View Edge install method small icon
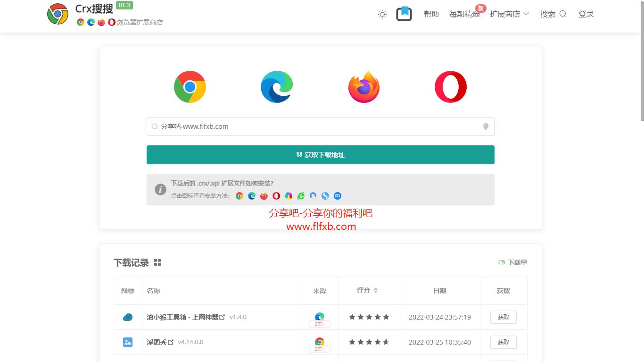644x362 pixels. (252, 196)
